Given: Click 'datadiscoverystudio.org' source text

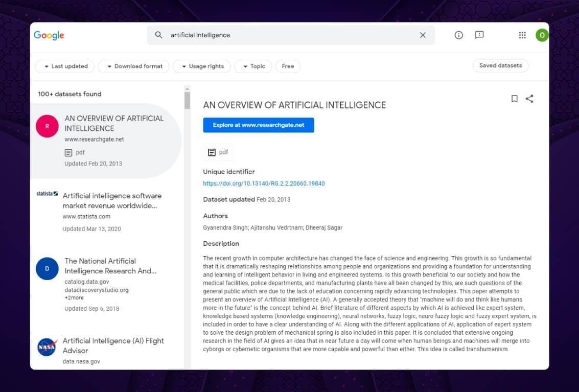Looking at the screenshot, I should [97, 290].
